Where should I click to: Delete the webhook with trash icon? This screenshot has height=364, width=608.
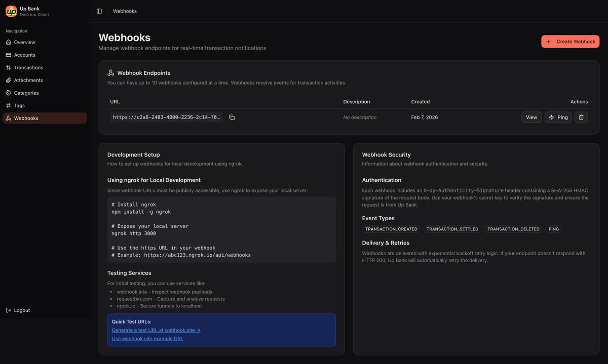[x=581, y=117]
